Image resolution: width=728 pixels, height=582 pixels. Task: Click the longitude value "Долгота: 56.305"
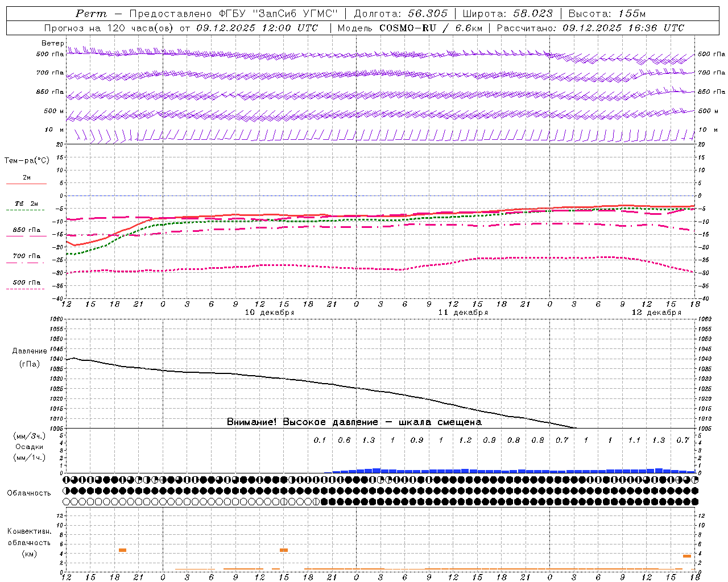(x=400, y=14)
